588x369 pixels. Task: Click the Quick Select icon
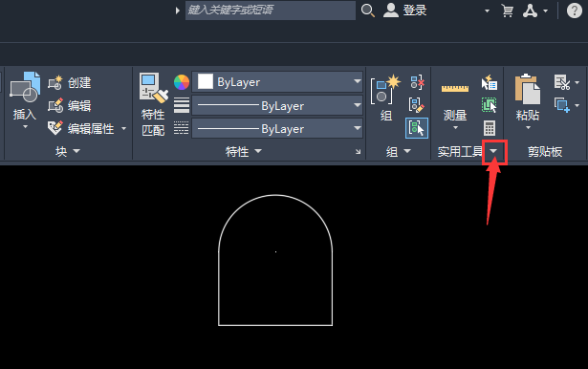490,82
